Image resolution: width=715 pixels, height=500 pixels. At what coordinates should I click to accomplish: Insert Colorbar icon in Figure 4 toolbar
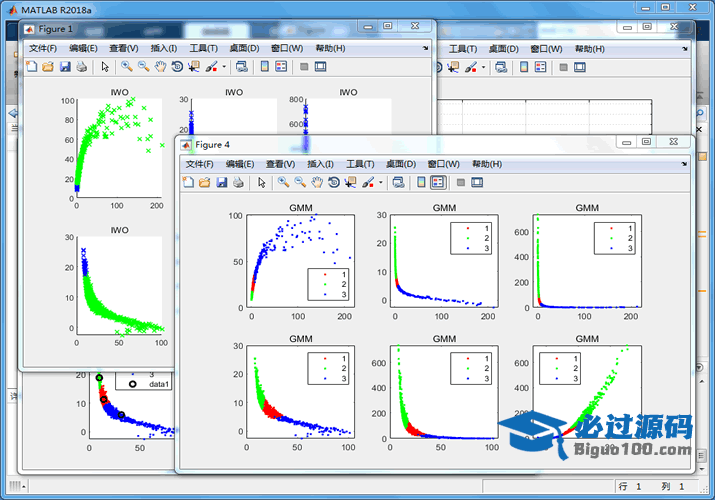click(x=421, y=182)
